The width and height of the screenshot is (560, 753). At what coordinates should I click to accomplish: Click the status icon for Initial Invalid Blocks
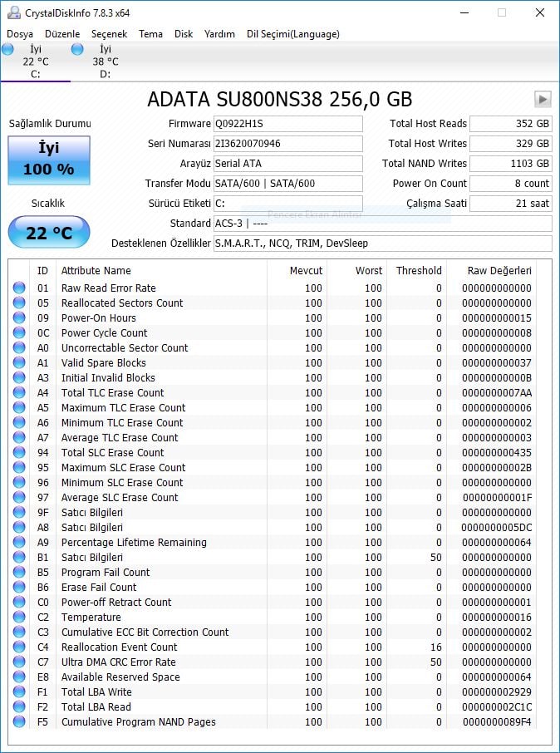click(19, 377)
